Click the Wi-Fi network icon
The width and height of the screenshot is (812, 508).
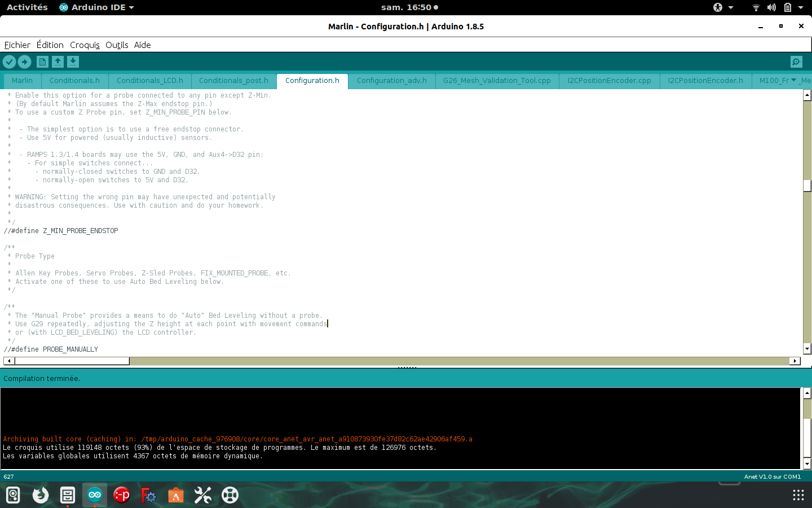point(756,7)
